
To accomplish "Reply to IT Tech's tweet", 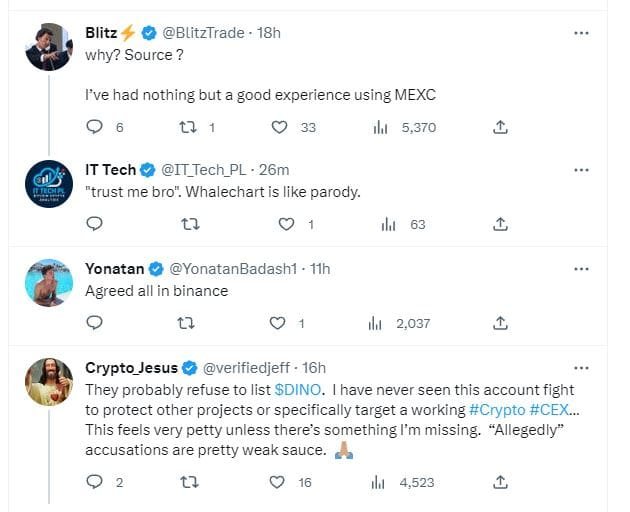I will click(96, 224).
